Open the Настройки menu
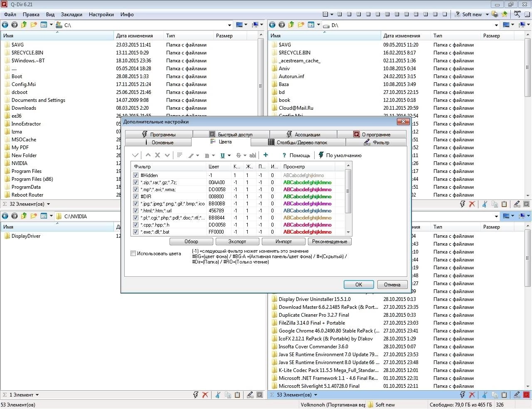 coord(101,14)
